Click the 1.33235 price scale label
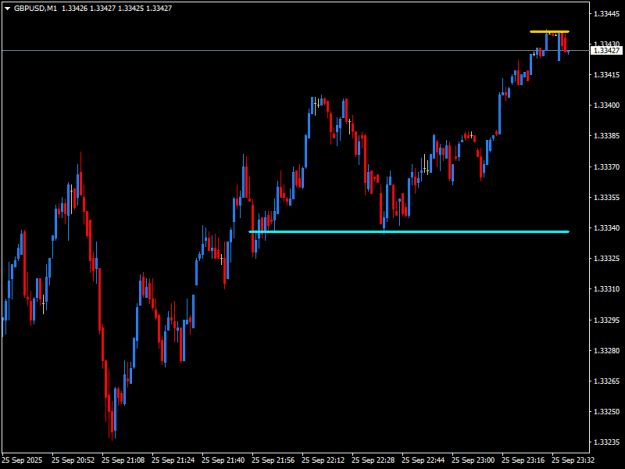 coord(607,442)
